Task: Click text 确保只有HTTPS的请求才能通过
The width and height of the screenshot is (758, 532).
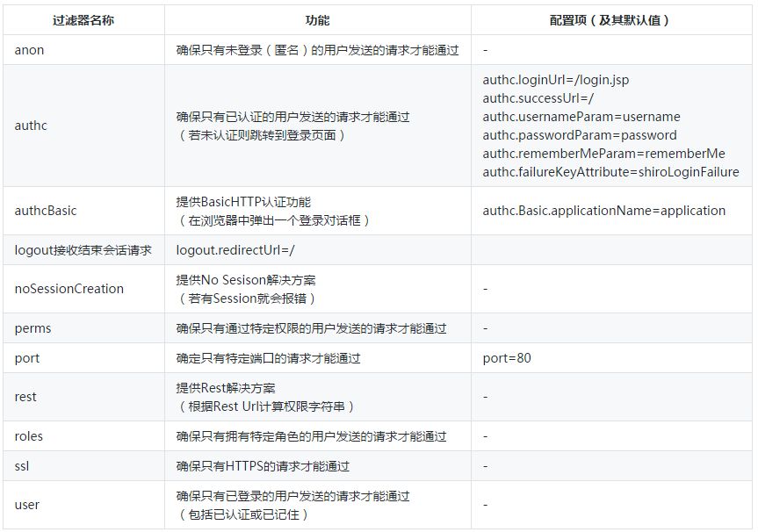Action: coord(263,466)
